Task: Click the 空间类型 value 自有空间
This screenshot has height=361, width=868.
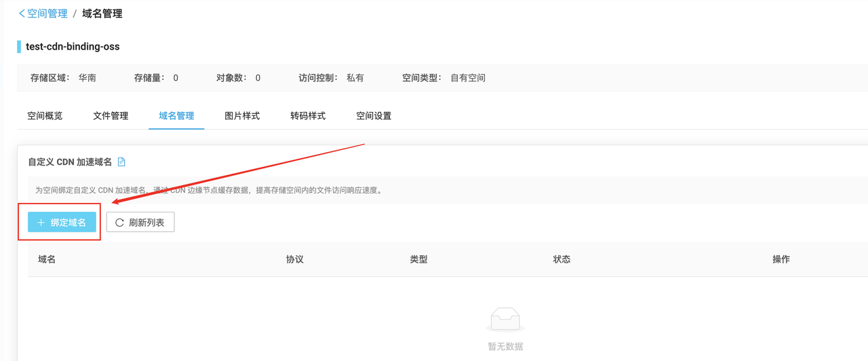Action: pyautogui.click(x=468, y=78)
